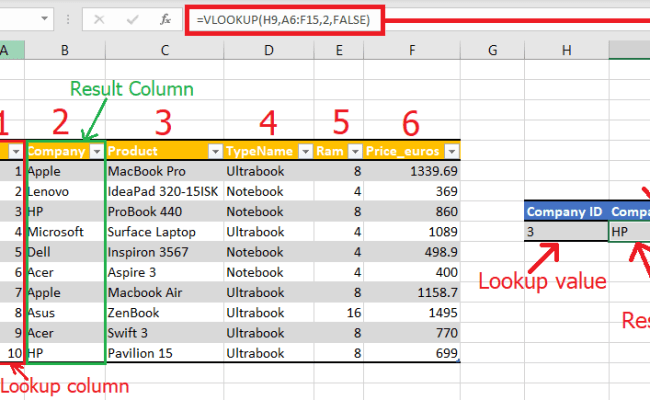Select the price cell 1158.7
This screenshot has width=650, height=400.
click(x=412, y=293)
